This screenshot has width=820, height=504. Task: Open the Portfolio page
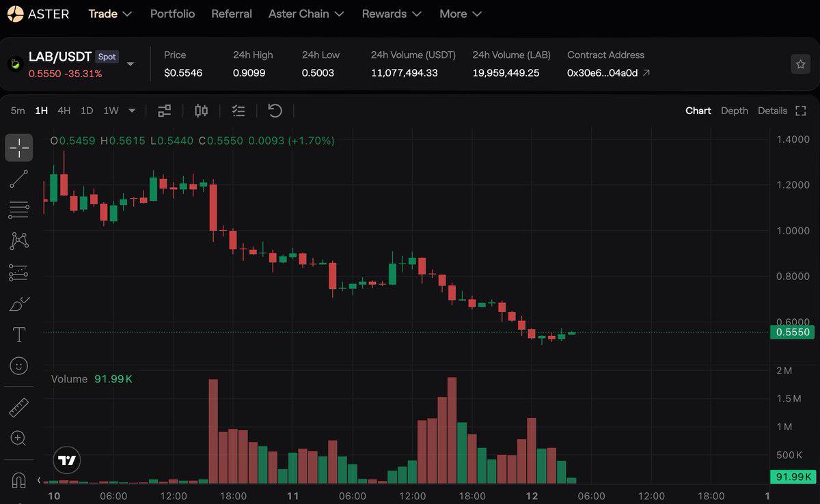click(172, 14)
